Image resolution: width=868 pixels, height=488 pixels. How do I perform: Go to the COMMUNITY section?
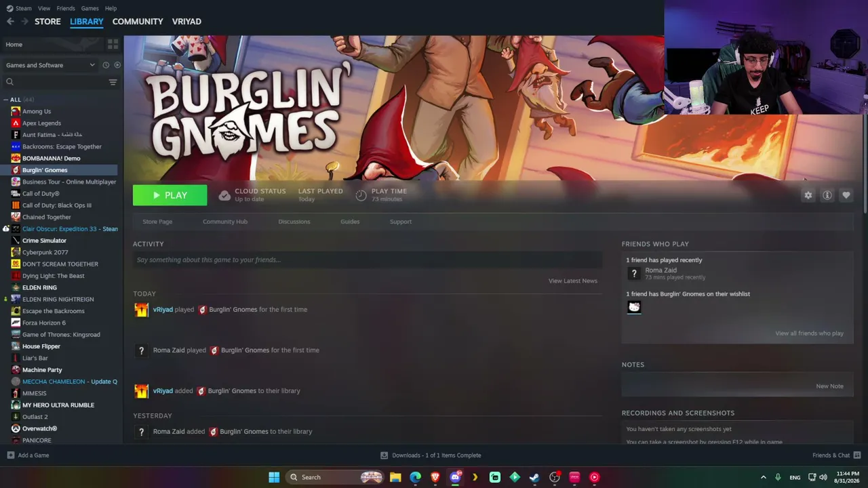click(x=138, y=22)
